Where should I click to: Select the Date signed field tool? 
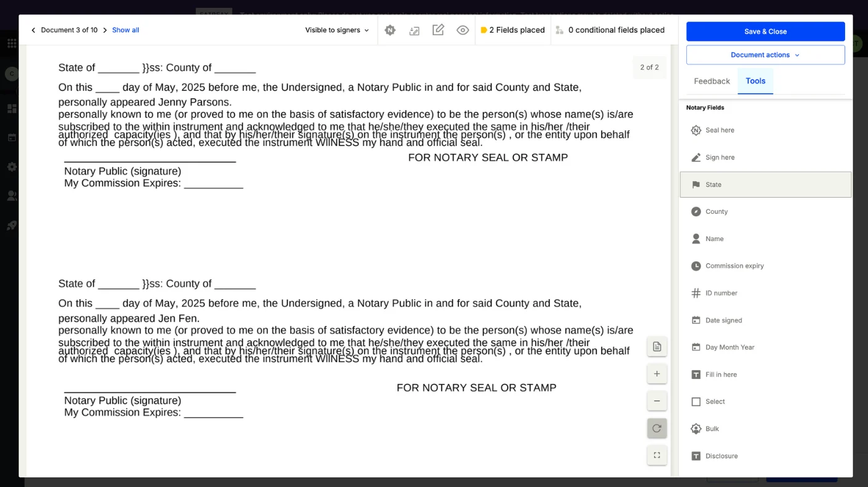coord(765,320)
